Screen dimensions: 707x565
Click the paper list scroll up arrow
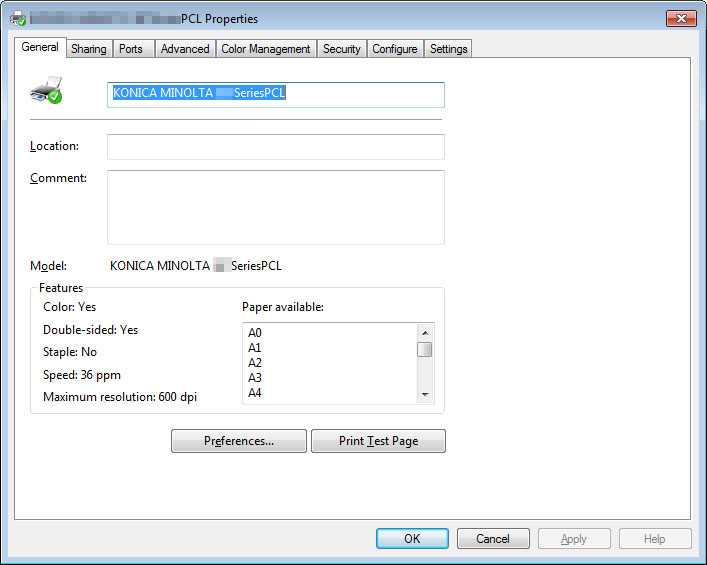[424, 333]
